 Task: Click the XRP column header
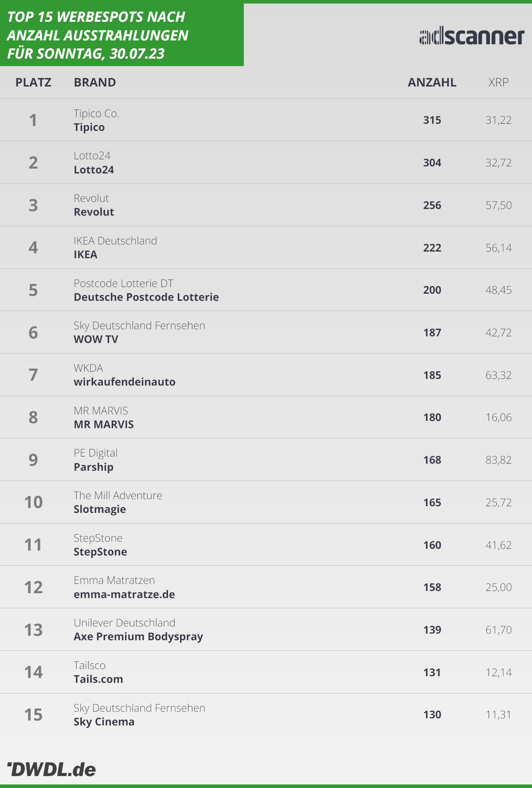(x=498, y=83)
